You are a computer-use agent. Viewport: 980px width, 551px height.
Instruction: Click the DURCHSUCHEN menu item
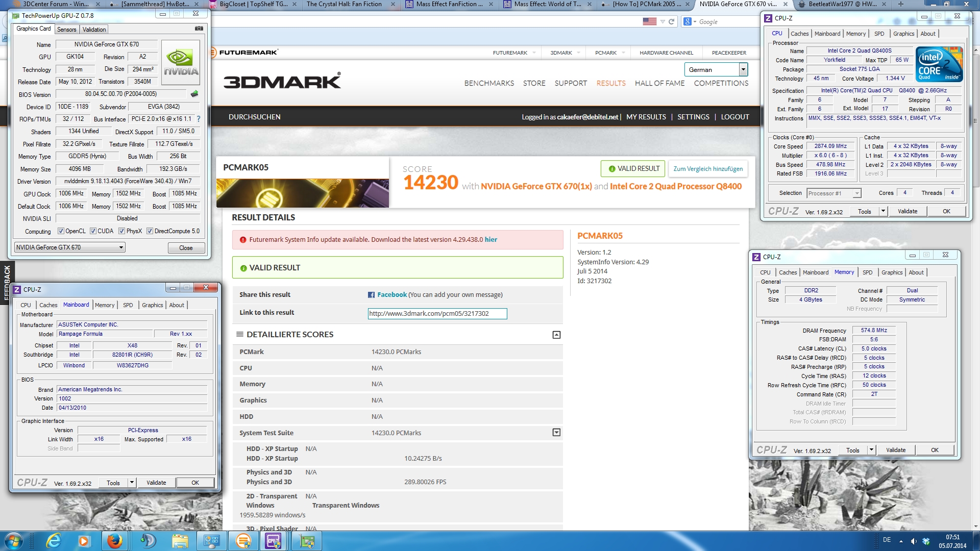point(254,117)
